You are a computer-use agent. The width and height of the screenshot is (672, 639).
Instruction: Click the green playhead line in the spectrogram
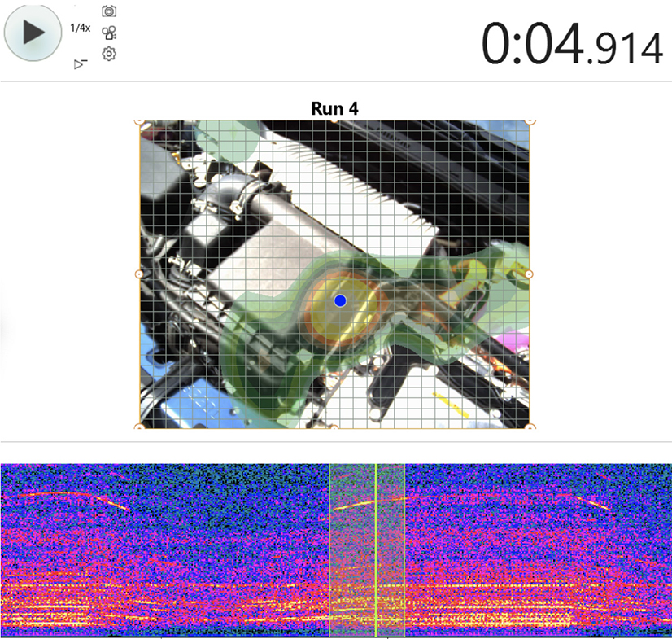[377, 545]
